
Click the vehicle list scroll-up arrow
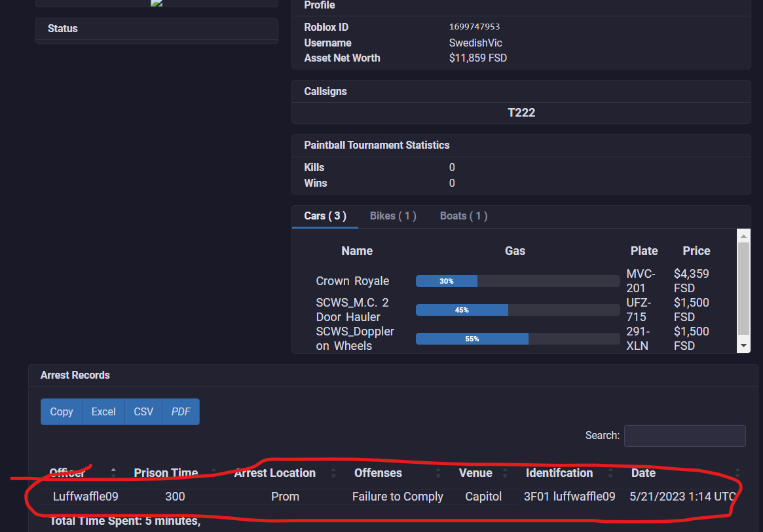[743, 236]
